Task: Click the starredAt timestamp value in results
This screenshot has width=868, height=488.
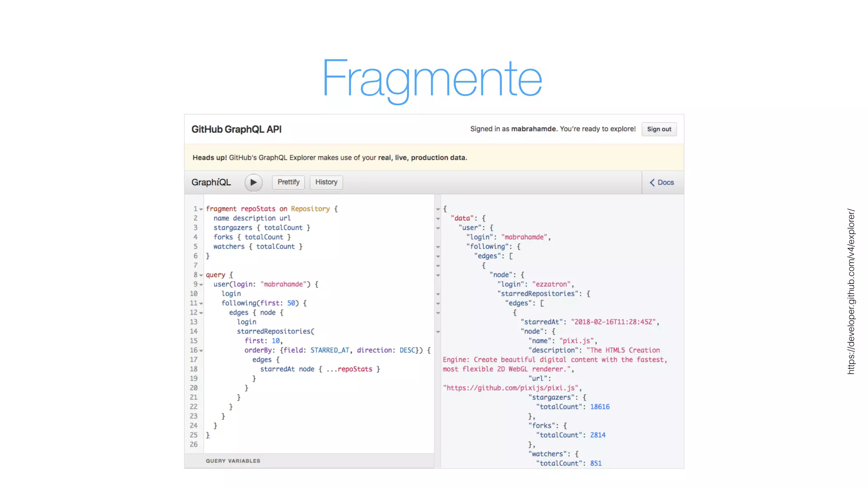Action: tap(614, 322)
